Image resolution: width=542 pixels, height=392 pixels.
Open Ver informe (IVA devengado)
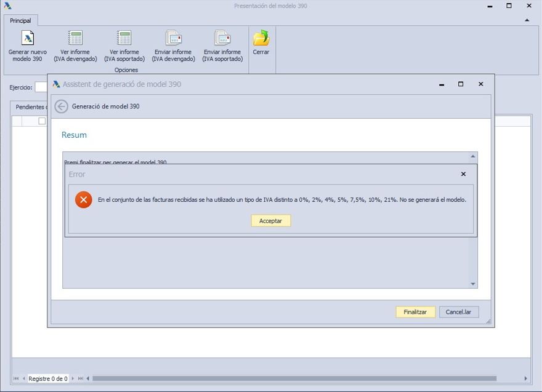[75, 47]
